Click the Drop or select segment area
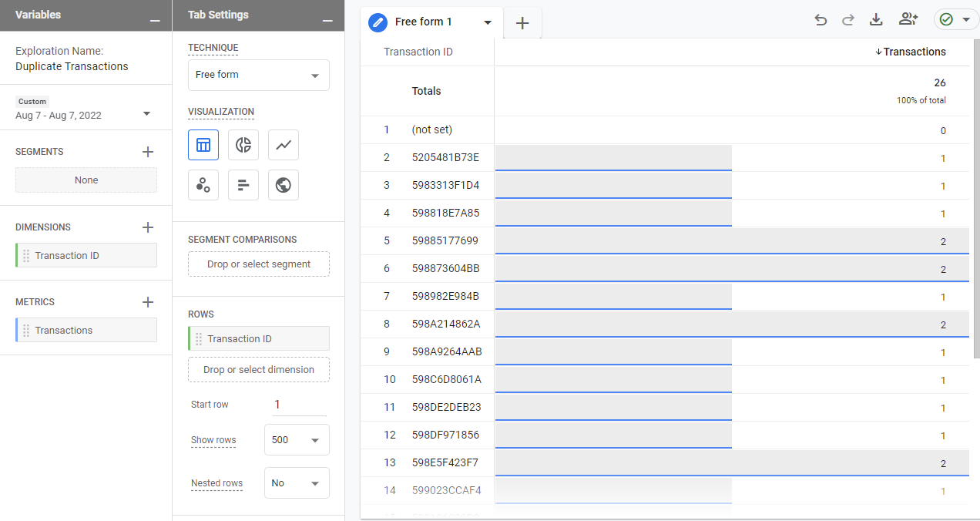 (258, 264)
